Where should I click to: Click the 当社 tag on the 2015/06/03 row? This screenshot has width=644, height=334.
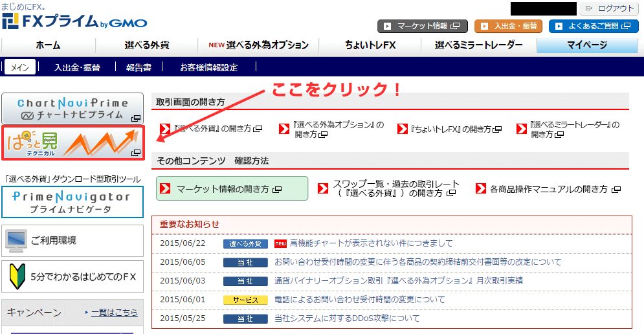tap(245, 282)
